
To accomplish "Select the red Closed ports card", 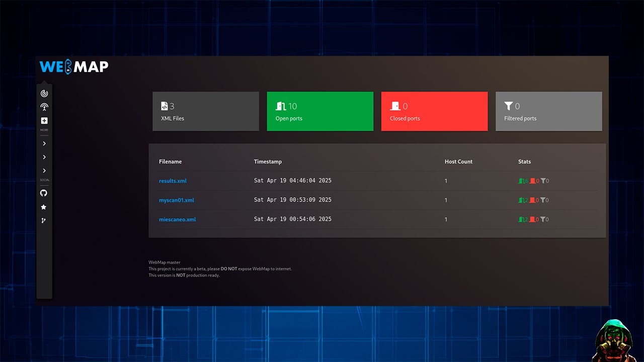I will (434, 111).
